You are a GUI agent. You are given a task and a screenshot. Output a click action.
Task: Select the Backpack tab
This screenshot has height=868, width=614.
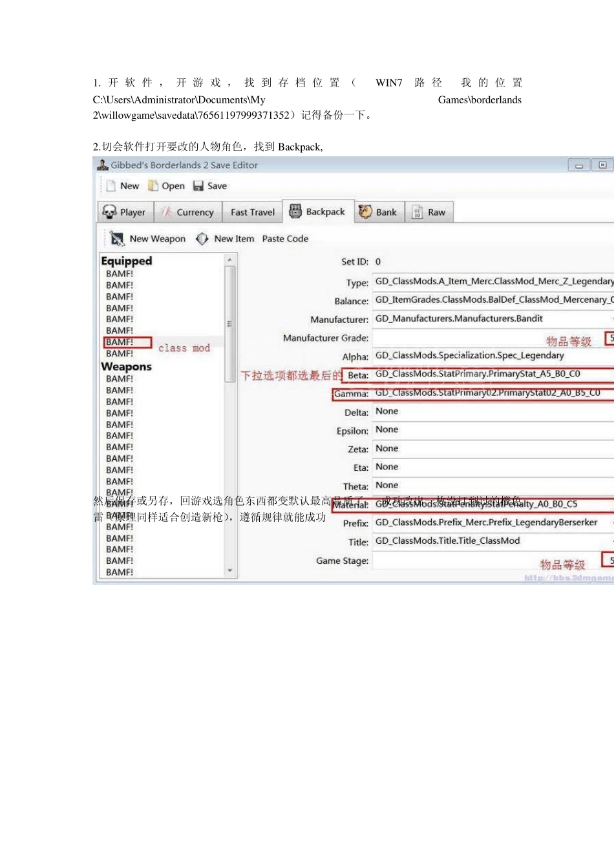pos(318,212)
